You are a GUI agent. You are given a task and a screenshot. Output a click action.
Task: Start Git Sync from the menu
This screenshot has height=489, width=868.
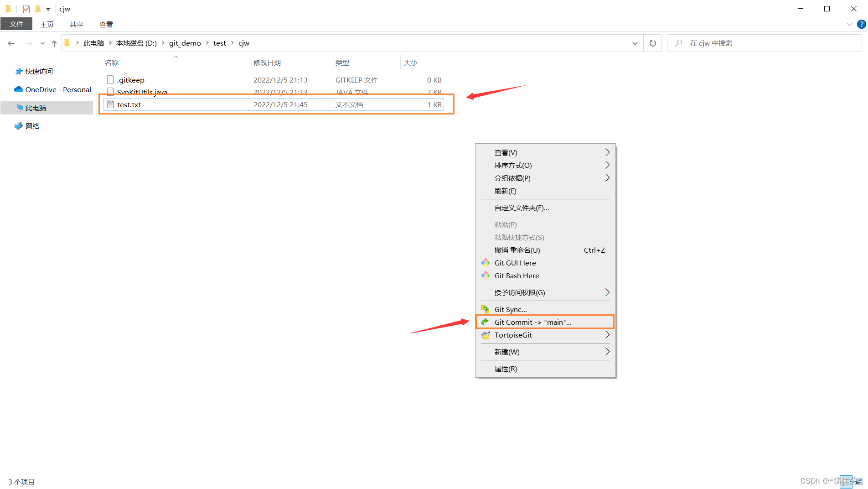point(510,309)
